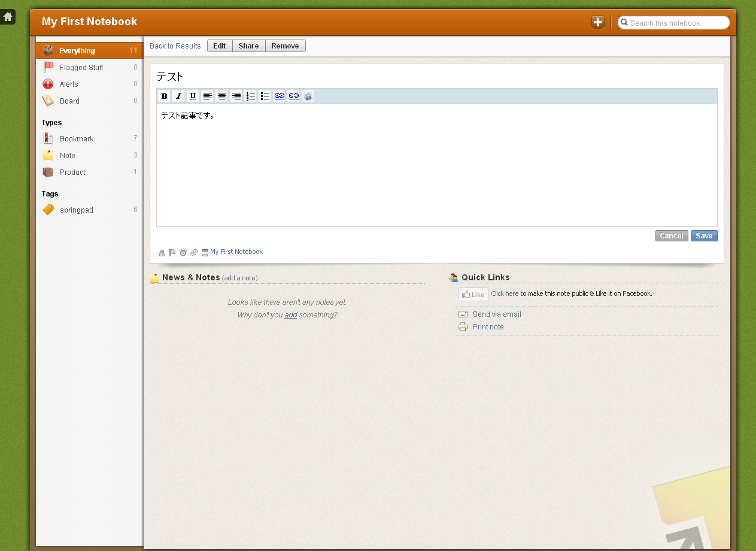This screenshot has height=551, width=756.
Task: Align text right in the note editor
Action: pos(236,96)
